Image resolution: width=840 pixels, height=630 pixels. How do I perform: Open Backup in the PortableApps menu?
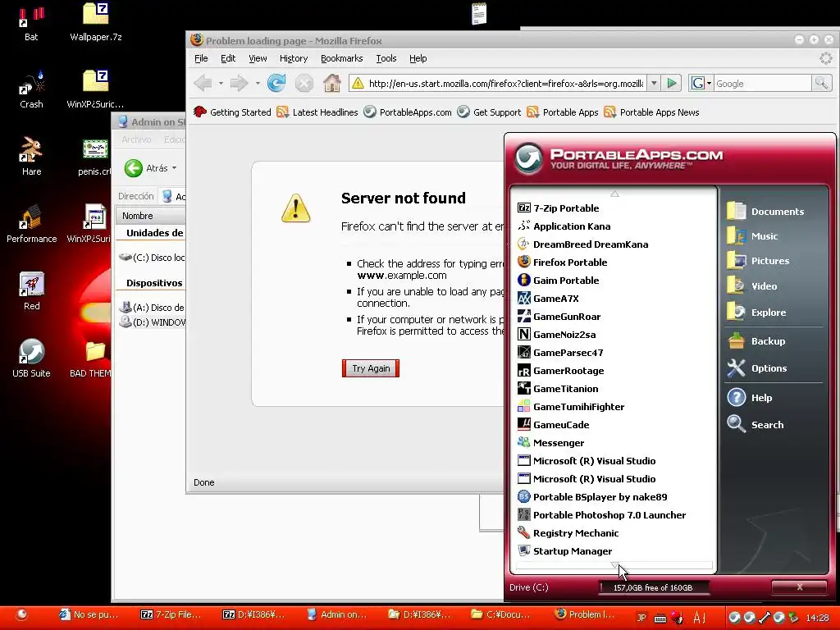pos(756,340)
